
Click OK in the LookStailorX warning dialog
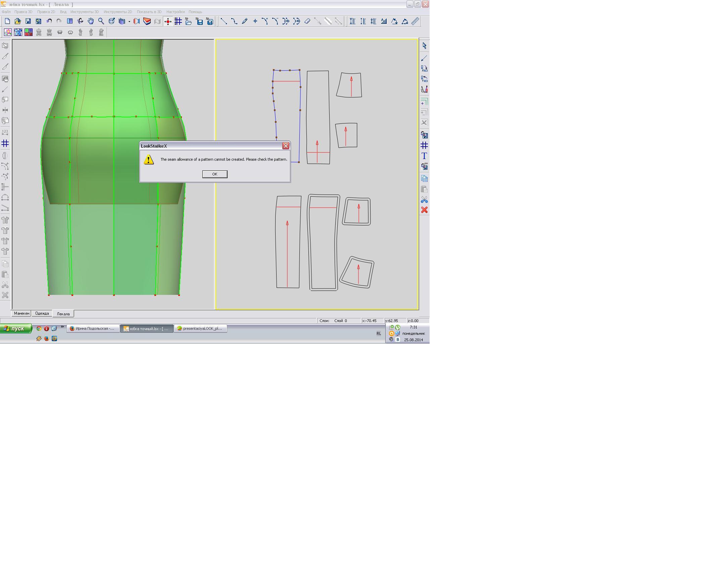point(214,174)
